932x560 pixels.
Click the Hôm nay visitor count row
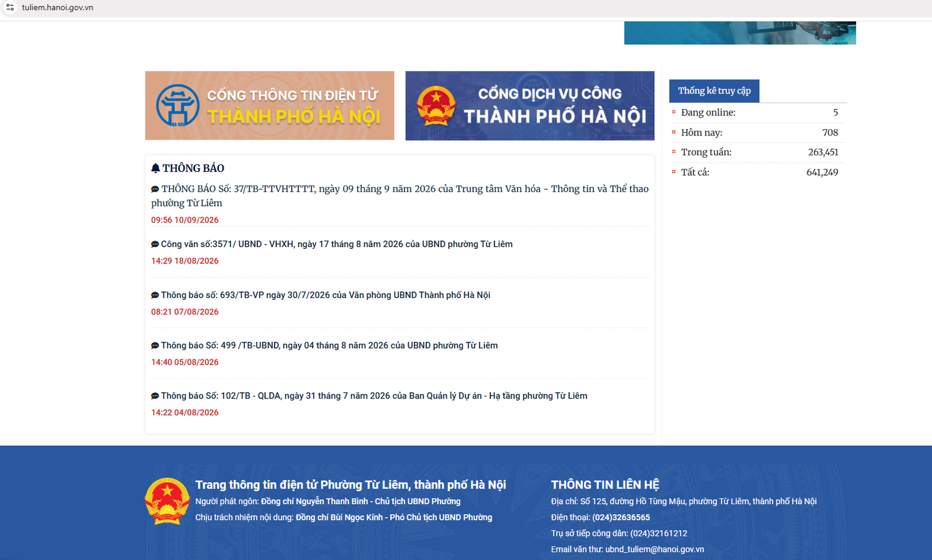click(758, 132)
